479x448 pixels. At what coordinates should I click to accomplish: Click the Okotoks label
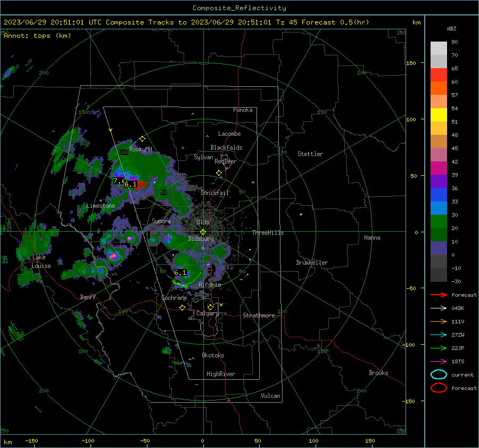pos(213,355)
